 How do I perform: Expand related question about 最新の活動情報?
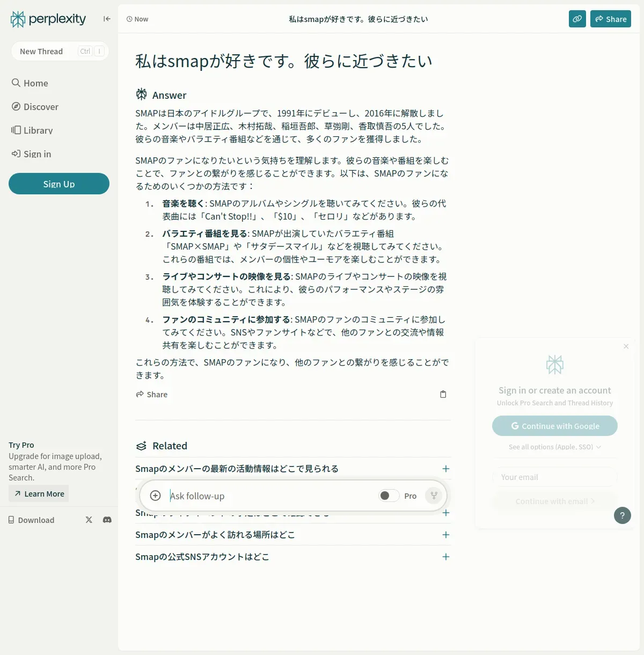pos(445,469)
